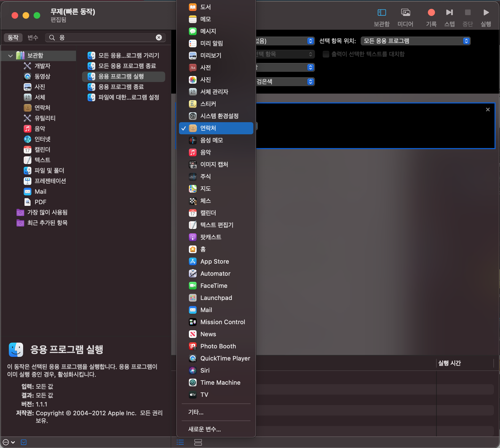Choose 기타... from the application menu
Screen dimensions: 500x448
tap(196, 412)
